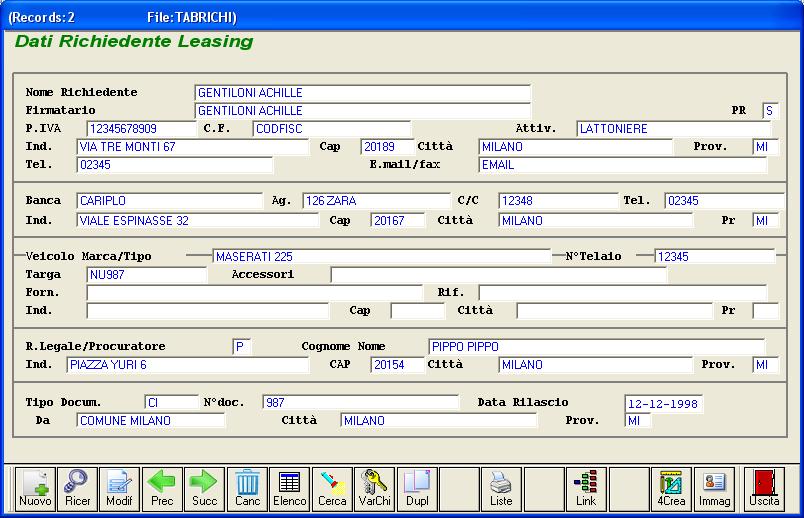The width and height of the screenshot is (804, 518).
Task: Duplicate record with Dupl icon
Action: pyautogui.click(x=416, y=489)
